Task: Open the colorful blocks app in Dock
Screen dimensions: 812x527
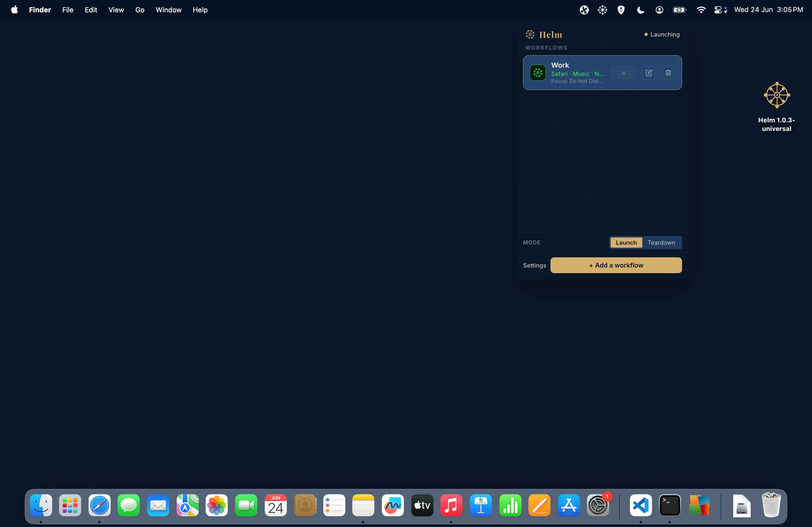Action: (699, 505)
